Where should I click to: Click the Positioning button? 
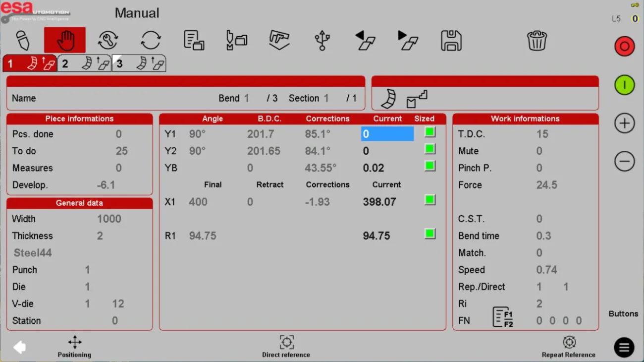point(74,347)
